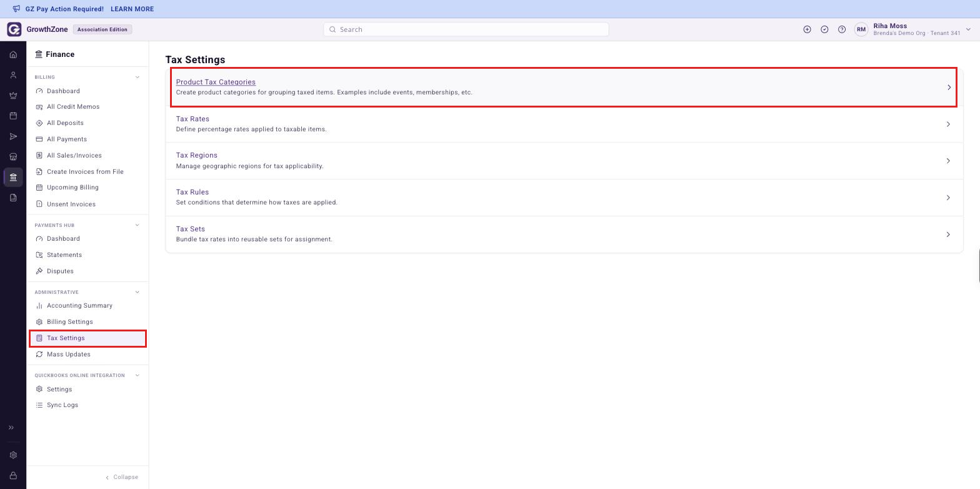Image resolution: width=980 pixels, height=489 pixels.
Task: Collapse the Billing section chevron
Action: click(137, 78)
